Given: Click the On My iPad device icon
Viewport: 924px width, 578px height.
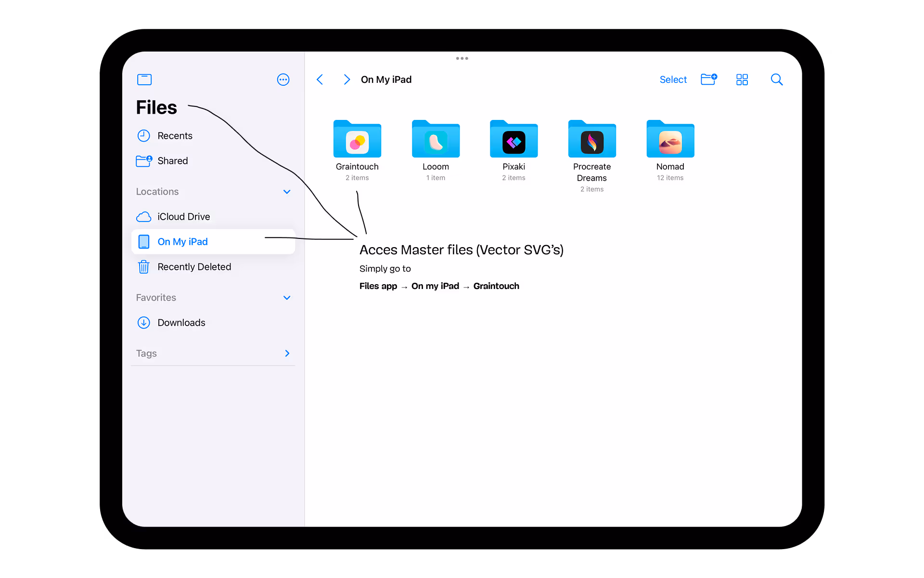Looking at the screenshot, I should coord(143,242).
